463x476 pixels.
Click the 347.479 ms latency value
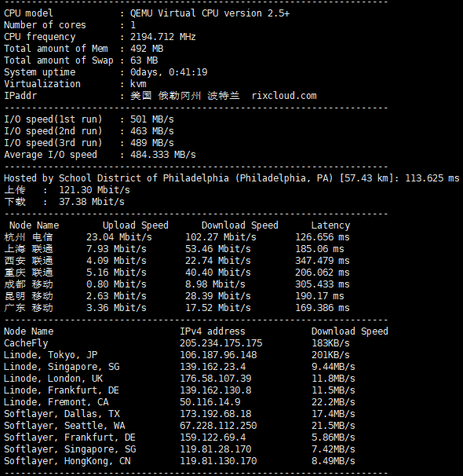click(x=323, y=261)
